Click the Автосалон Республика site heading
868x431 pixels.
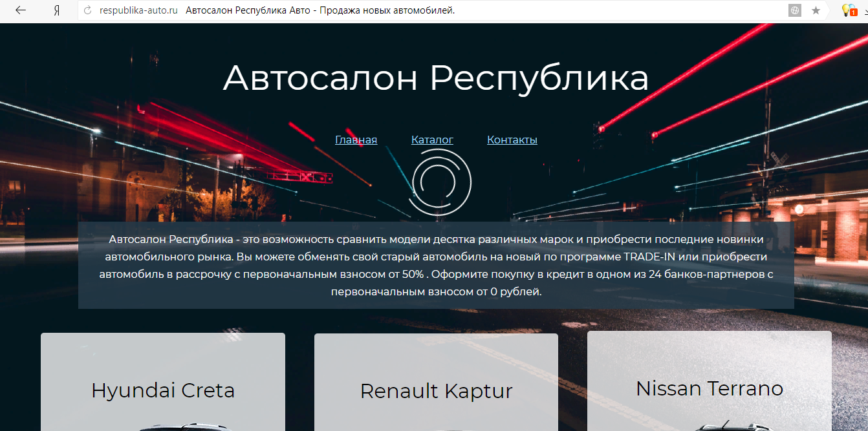(435, 78)
